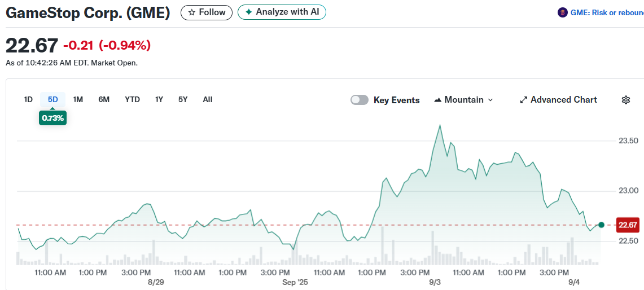Click the 8/29 date axis label
The height and width of the screenshot is (290, 644).
click(x=156, y=283)
